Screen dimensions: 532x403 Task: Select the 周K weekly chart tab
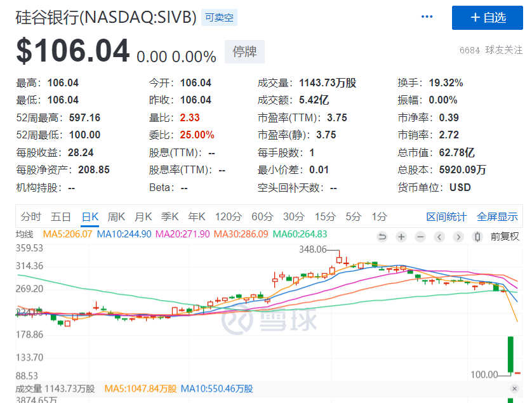pos(117,216)
